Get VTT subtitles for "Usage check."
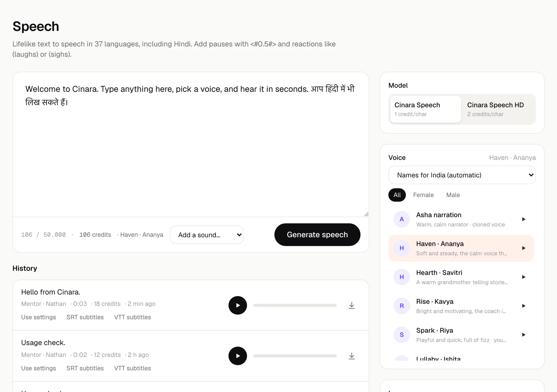The image size is (557, 392). [x=133, y=368]
